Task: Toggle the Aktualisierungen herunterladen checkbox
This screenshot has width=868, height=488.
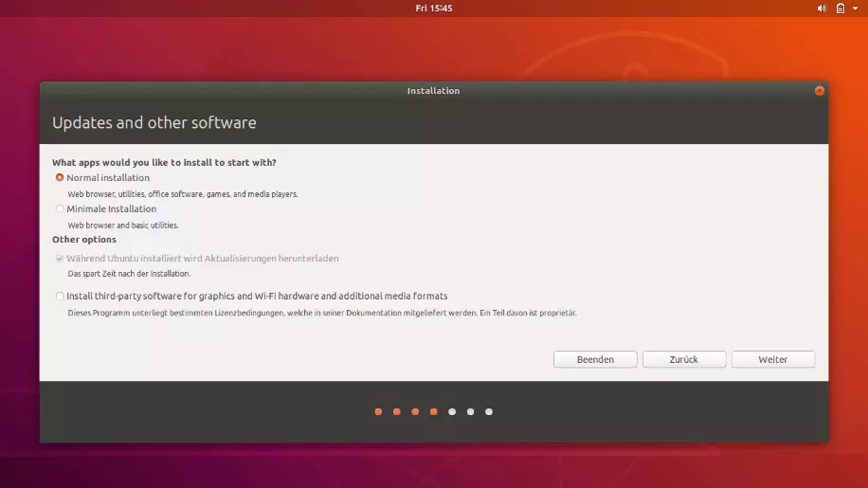Action: pos(60,258)
